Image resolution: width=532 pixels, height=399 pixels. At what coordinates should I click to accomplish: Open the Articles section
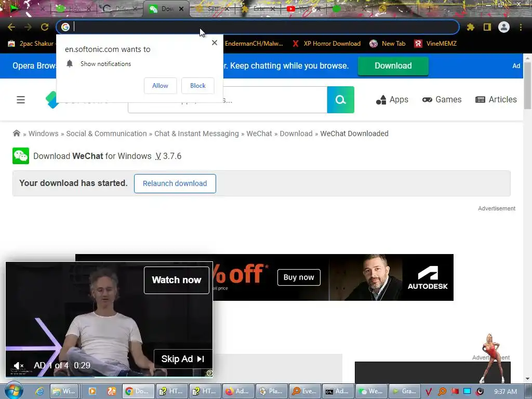click(x=496, y=100)
